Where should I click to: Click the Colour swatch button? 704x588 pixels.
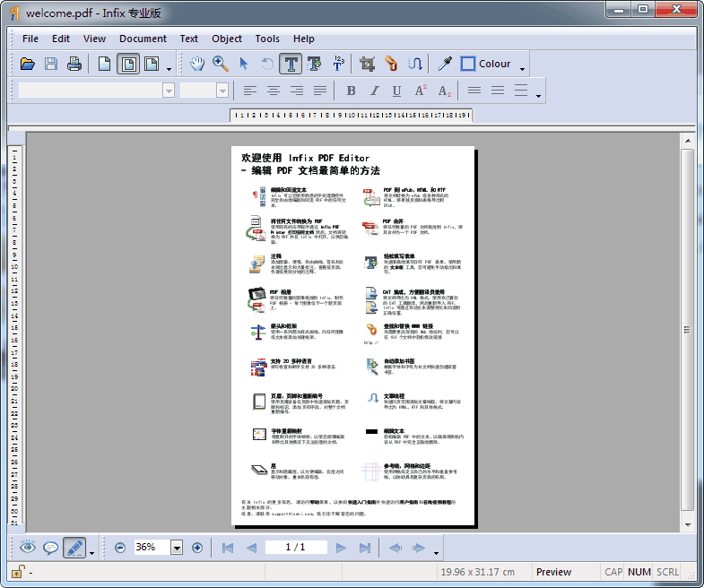485,64
